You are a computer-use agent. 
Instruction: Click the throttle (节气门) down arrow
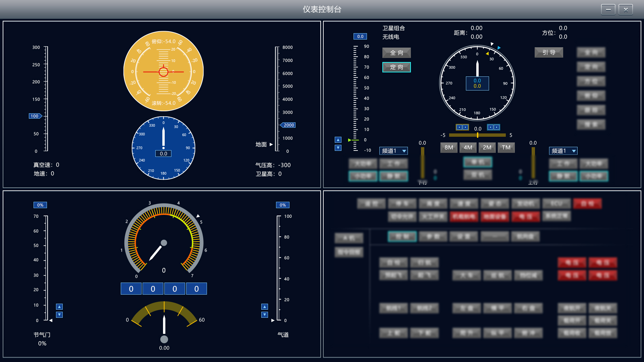pyautogui.click(x=59, y=315)
